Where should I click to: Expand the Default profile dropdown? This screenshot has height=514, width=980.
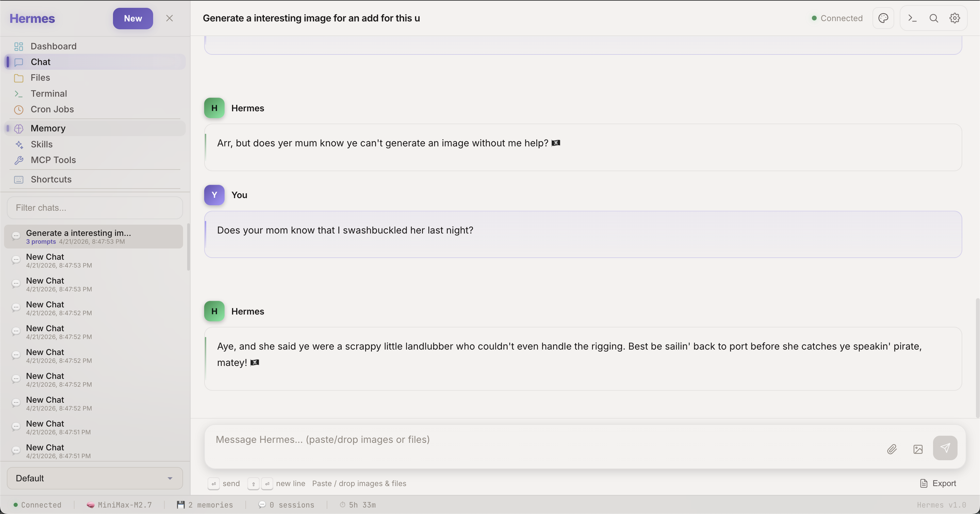coord(95,478)
